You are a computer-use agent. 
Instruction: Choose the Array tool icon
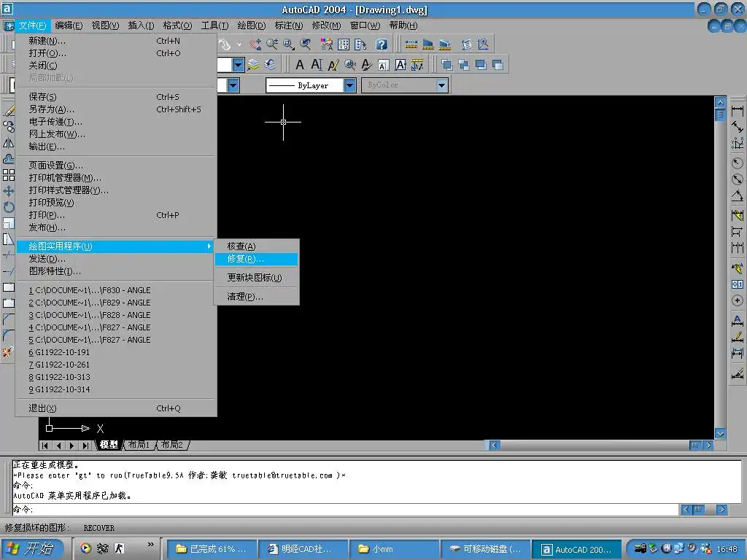tap(8, 175)
